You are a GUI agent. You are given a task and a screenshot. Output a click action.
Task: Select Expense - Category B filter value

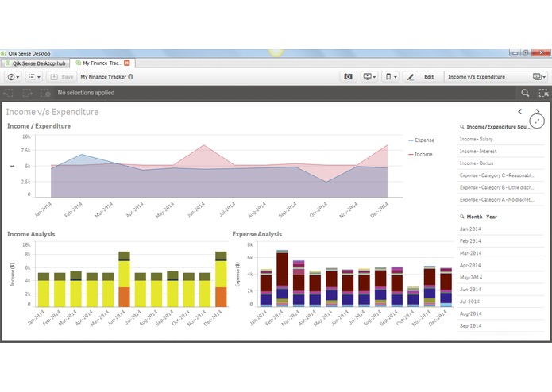pos(501,187)
